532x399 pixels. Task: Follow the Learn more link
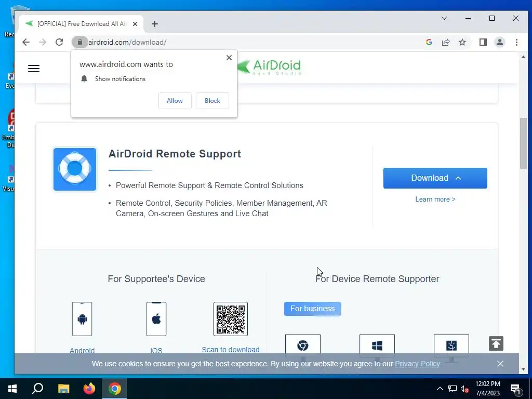435,199
